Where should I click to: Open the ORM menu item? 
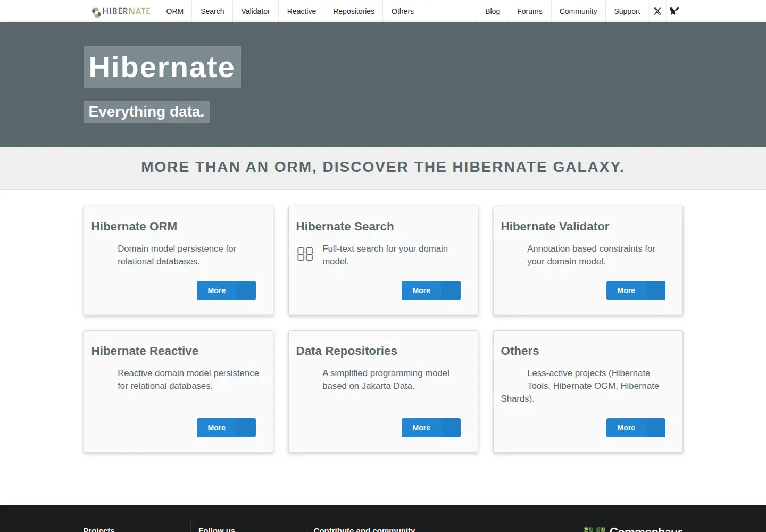[175, 11]
